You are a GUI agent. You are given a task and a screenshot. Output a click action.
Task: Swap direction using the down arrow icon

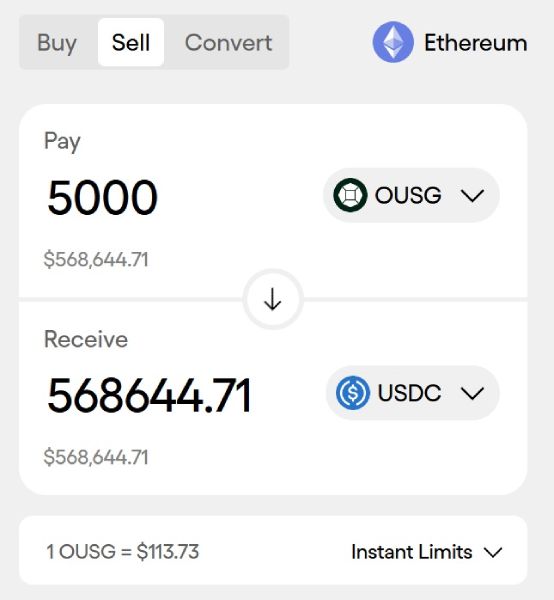pos(273,299)
